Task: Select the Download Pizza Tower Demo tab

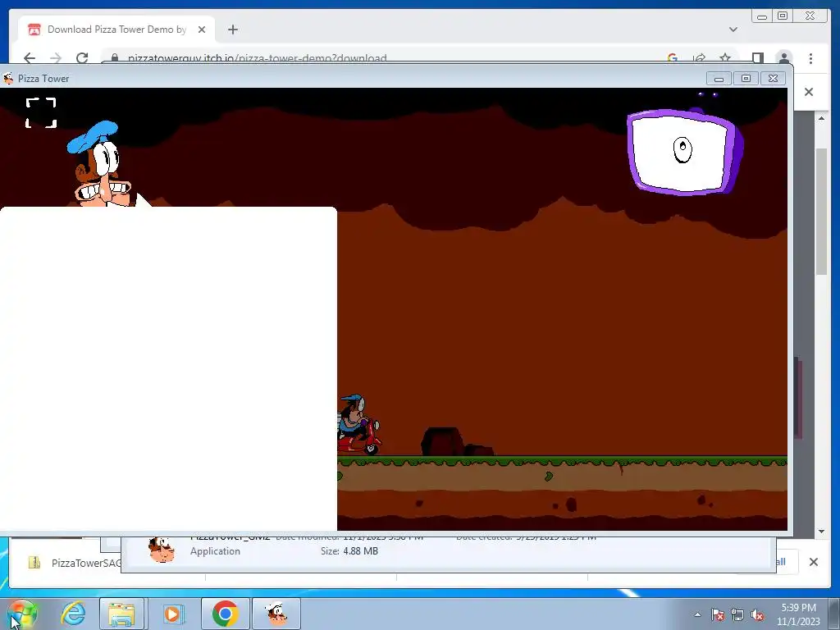Action: pos(116,30)
